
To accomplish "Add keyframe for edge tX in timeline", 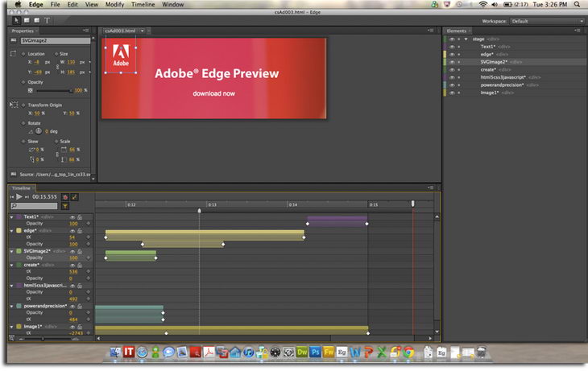I will pos(89,237).
